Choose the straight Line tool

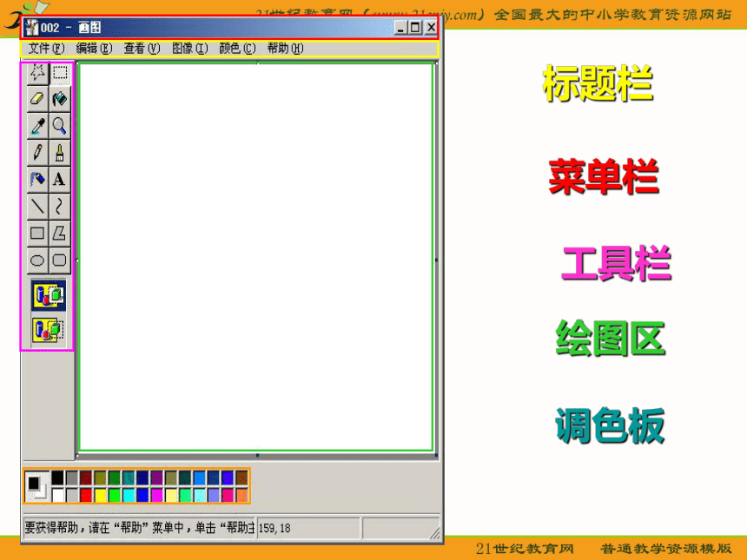(37, 206)
